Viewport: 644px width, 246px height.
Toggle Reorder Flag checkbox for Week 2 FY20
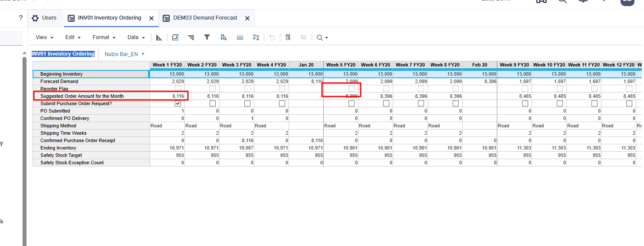pos(213,89)
